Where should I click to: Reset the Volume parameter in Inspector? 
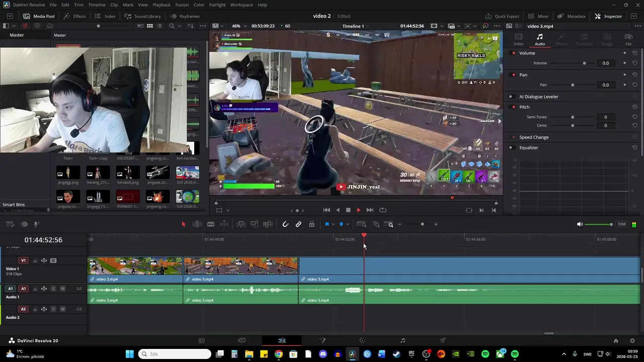click(635, 63)
